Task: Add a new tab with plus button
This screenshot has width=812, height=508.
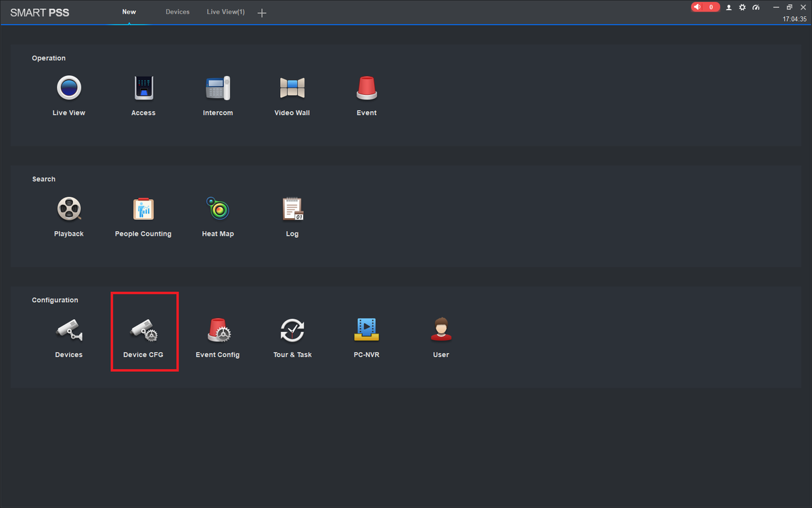Action: 263,13
